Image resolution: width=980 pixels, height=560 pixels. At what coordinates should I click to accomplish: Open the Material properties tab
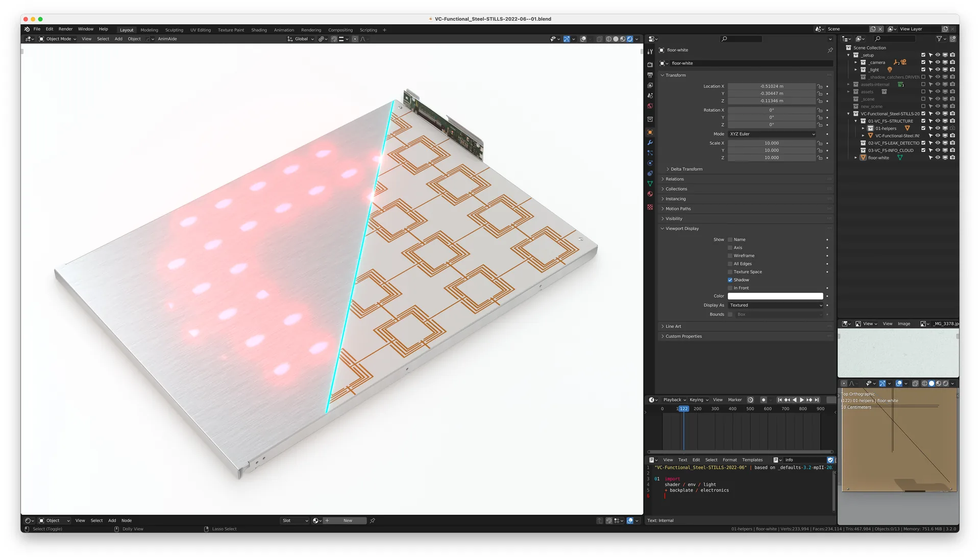click(650, 194)
